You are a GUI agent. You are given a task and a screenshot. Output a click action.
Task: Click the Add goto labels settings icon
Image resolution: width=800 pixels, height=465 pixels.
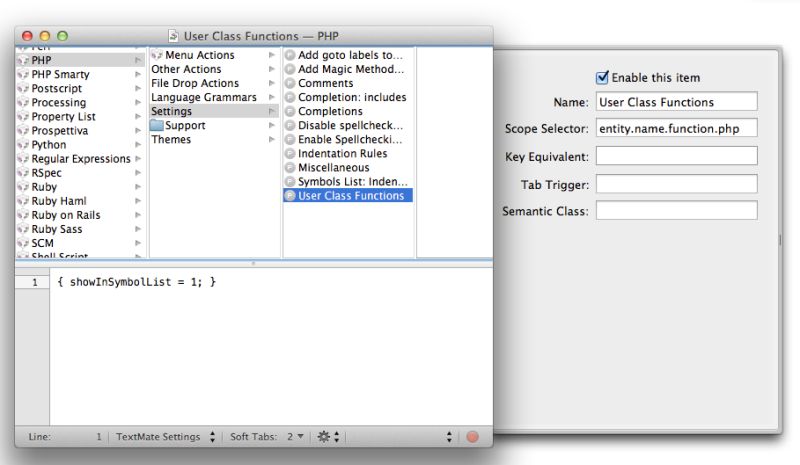click(290, 55)
